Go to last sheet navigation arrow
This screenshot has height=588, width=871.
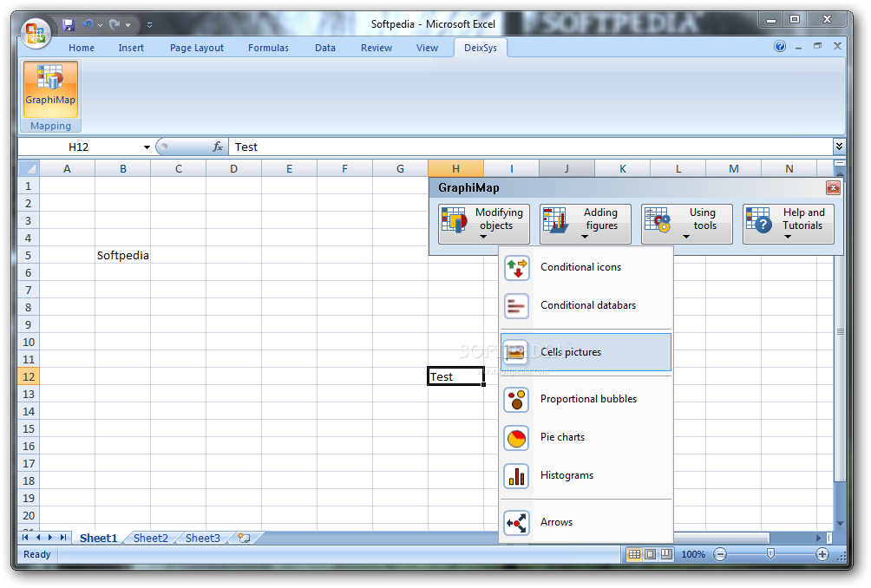[63, 538]
